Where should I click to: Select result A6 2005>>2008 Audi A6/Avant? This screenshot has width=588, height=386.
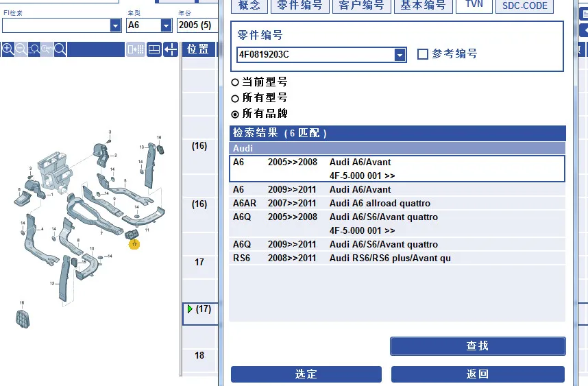point(397,169)
